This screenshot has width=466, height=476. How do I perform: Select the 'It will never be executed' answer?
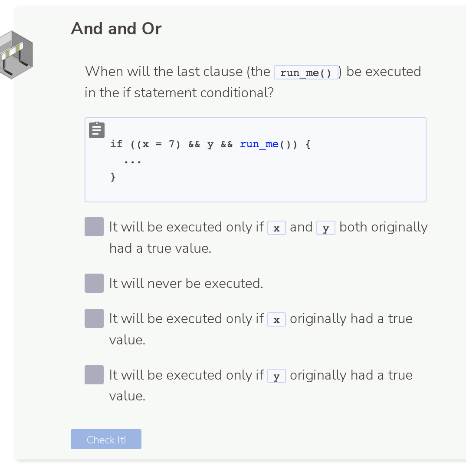[94, 283]
